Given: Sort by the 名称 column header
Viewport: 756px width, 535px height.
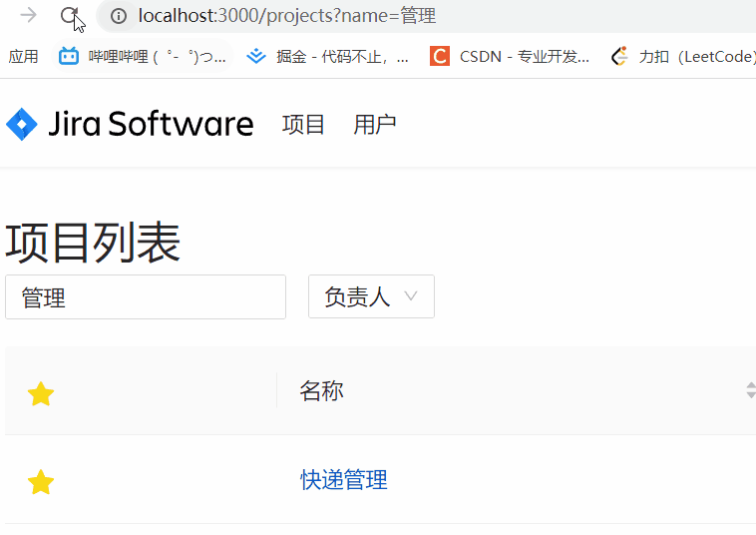Looking at the screenshot, I should coord(321,390).
